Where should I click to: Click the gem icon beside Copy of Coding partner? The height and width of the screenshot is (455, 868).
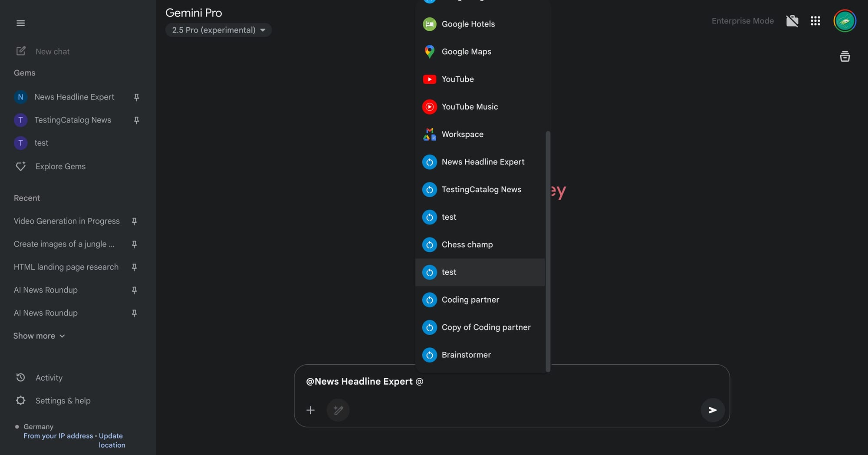[x=430, y=327]
